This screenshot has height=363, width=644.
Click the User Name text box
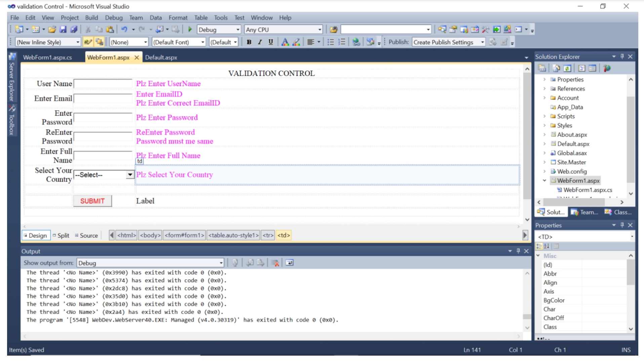[103, 84]
